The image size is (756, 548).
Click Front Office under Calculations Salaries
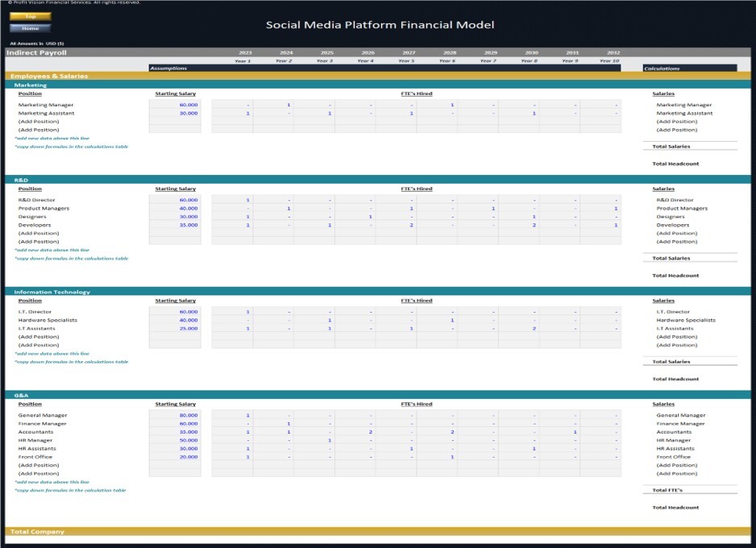point(673,457)
